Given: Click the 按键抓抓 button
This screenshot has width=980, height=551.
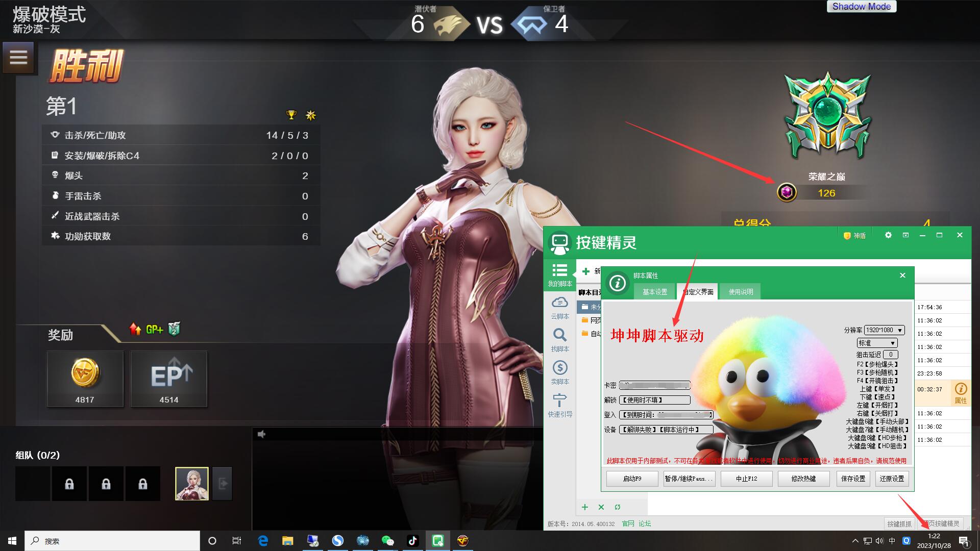Looking at the screenshot, I should point(899,523).
